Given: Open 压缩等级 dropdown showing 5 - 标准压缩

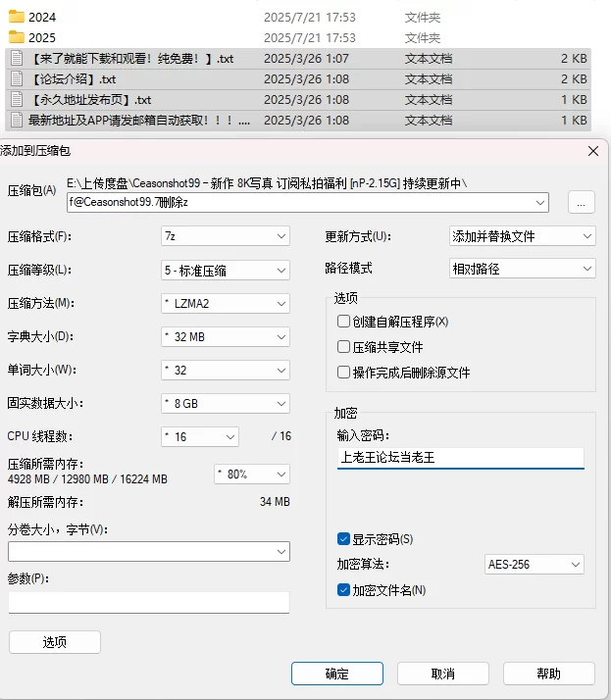Looking at the screenshot, I should tap(226, 270).
